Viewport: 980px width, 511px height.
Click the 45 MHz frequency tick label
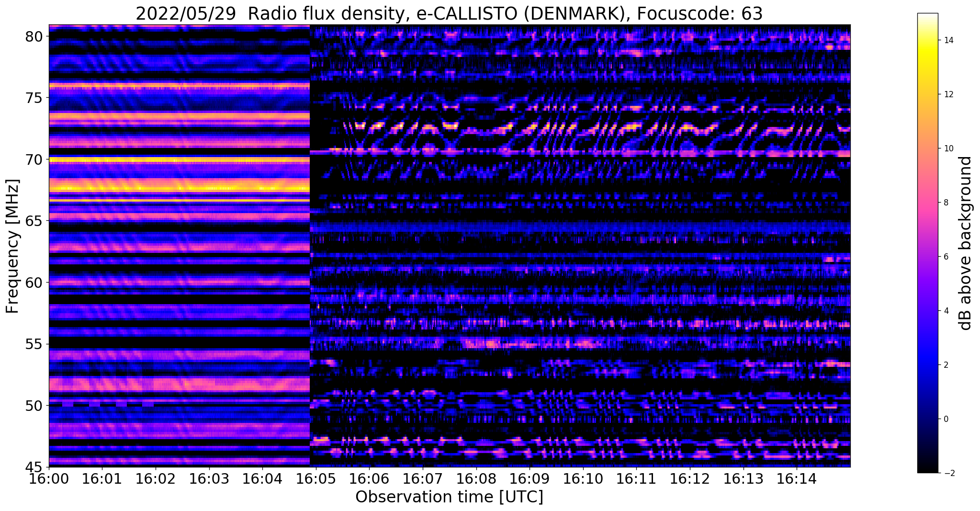tap(34, 467)
